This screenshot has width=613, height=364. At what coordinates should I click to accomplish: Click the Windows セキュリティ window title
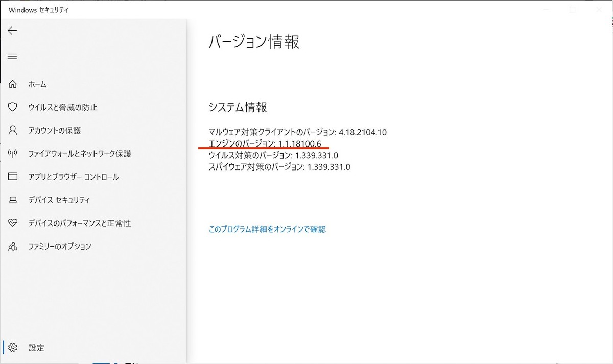click(39, 10)
